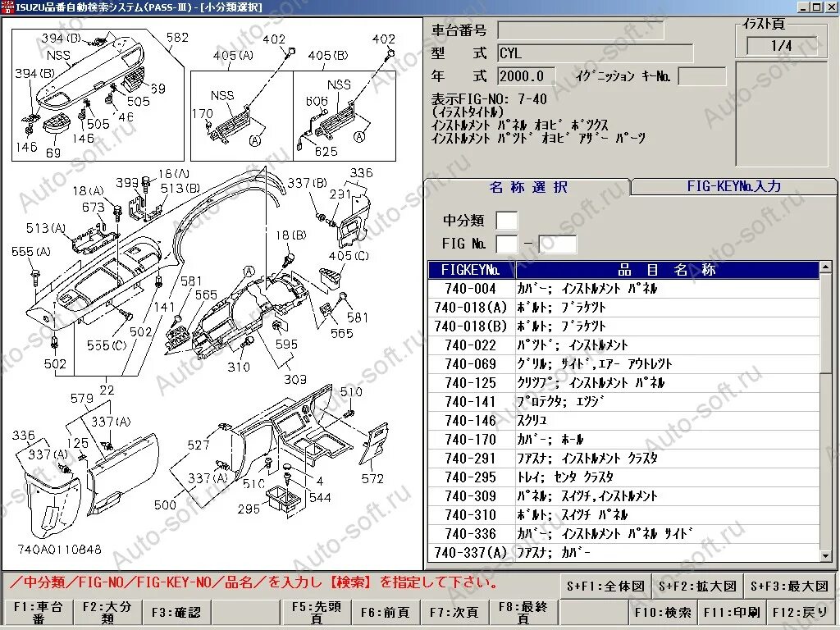840x630 pixels.
Task: Select row 740-309 パネル; スイッチ,インストルメント
Action: [x=624, y=496]
